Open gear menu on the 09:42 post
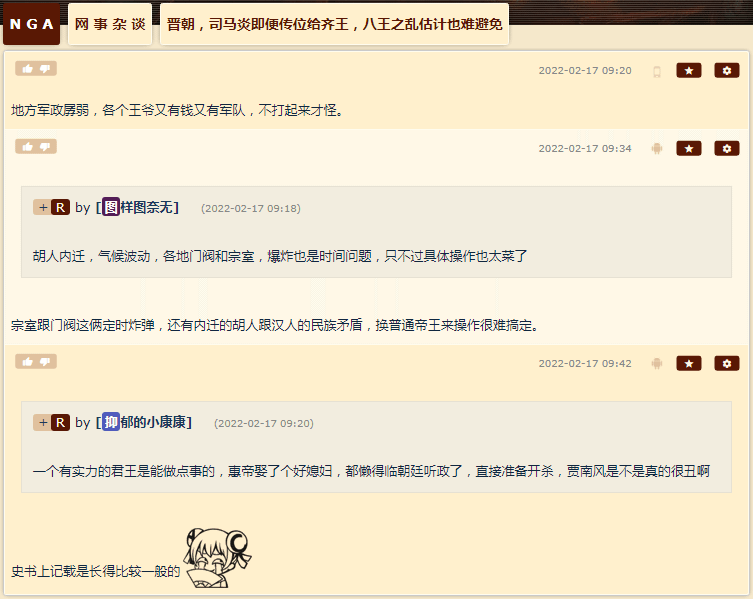This screenshot has height=599, width=753. click(x=727, y=364)
